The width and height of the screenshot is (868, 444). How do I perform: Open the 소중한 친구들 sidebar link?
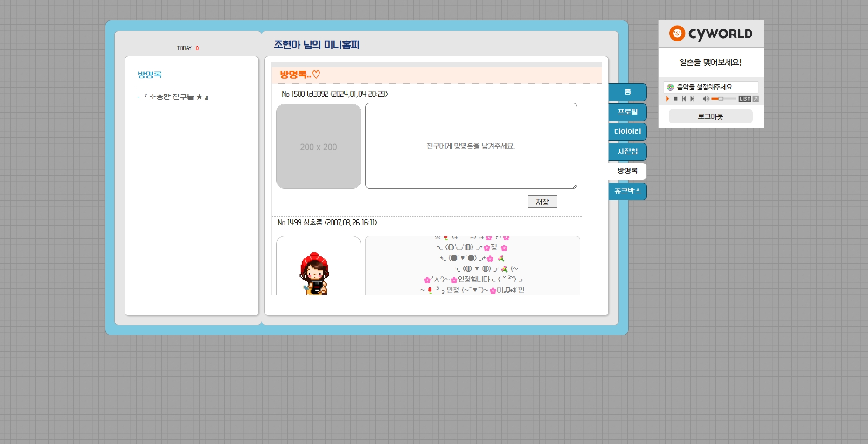coord(175,97)
